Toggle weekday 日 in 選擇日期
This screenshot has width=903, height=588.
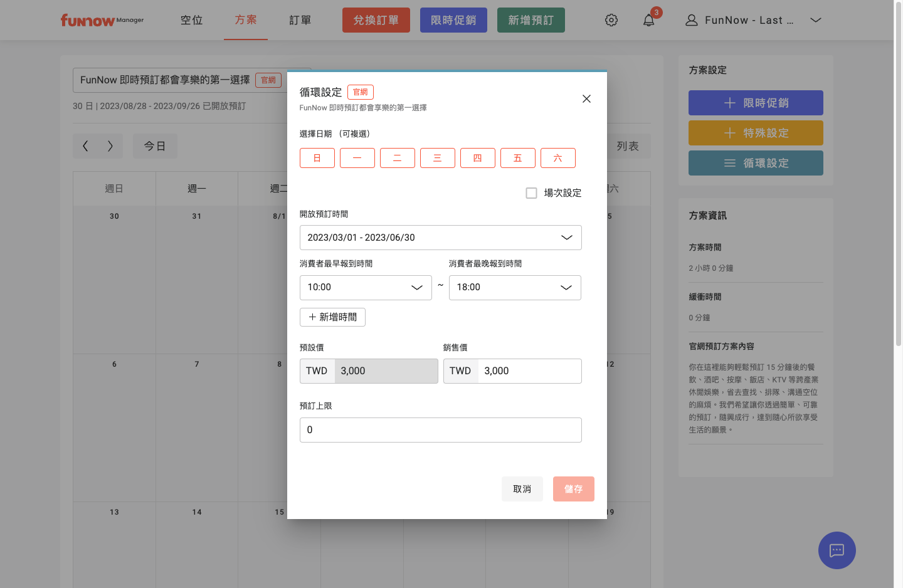[317, 158]
